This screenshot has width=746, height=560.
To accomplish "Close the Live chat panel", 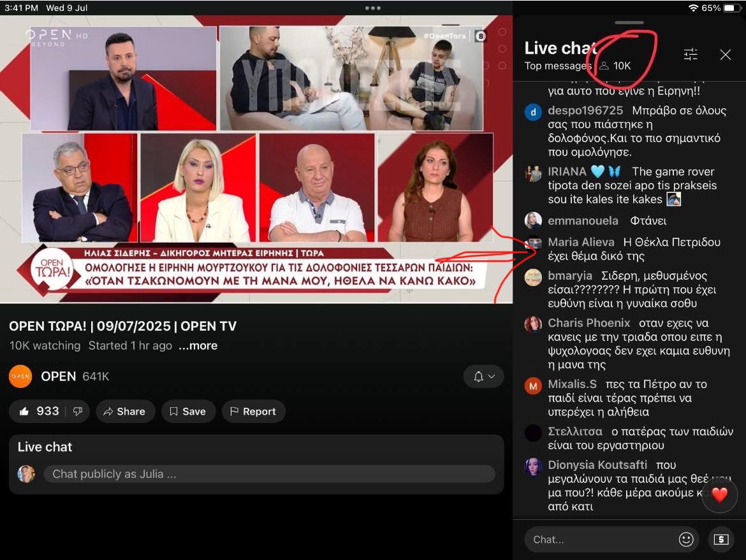I will click(725, 55).
